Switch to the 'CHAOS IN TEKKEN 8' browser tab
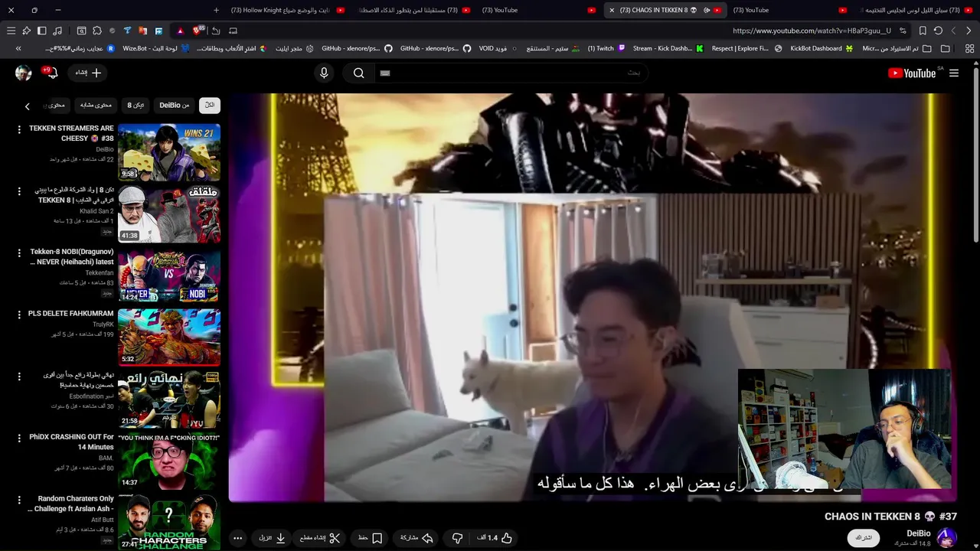Screen dimensions: 980x551 [x=665, y=10]
